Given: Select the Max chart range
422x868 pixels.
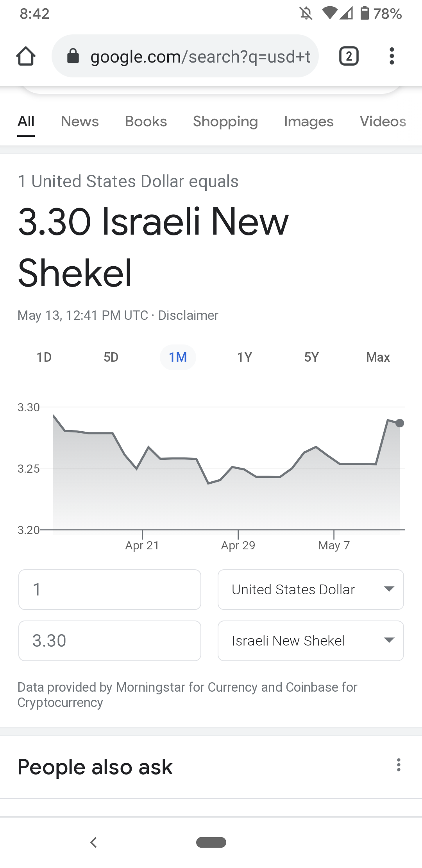Looking at the screenshot, I should pyautogui.click(x=378, y=357).
